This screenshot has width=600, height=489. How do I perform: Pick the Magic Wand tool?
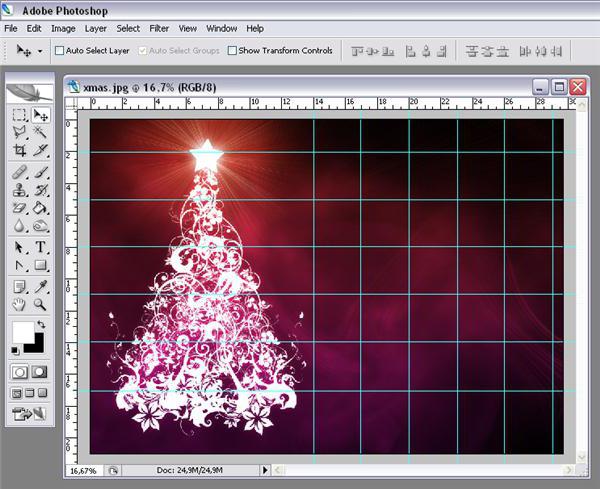pos(40,132)
